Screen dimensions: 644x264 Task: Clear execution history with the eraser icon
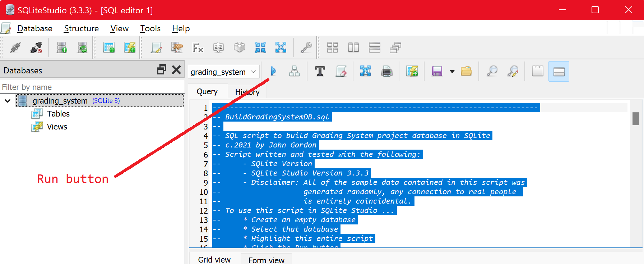(341, 71)
